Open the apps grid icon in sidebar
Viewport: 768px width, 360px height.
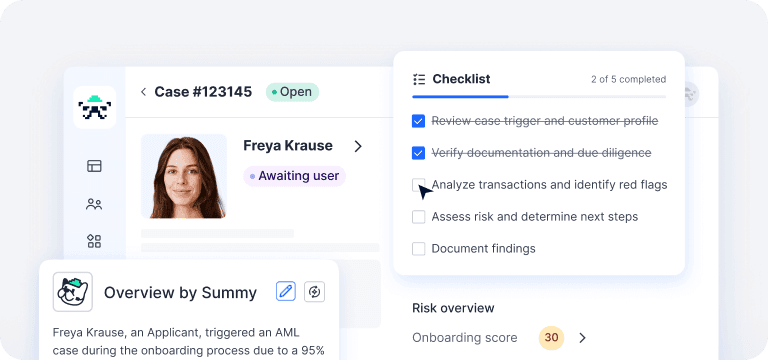94,241
